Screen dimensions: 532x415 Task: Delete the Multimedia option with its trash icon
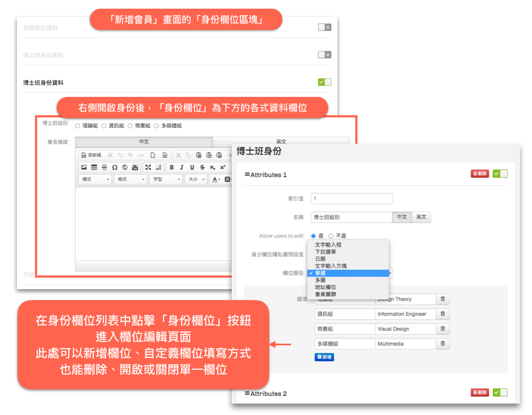[443, 344]
